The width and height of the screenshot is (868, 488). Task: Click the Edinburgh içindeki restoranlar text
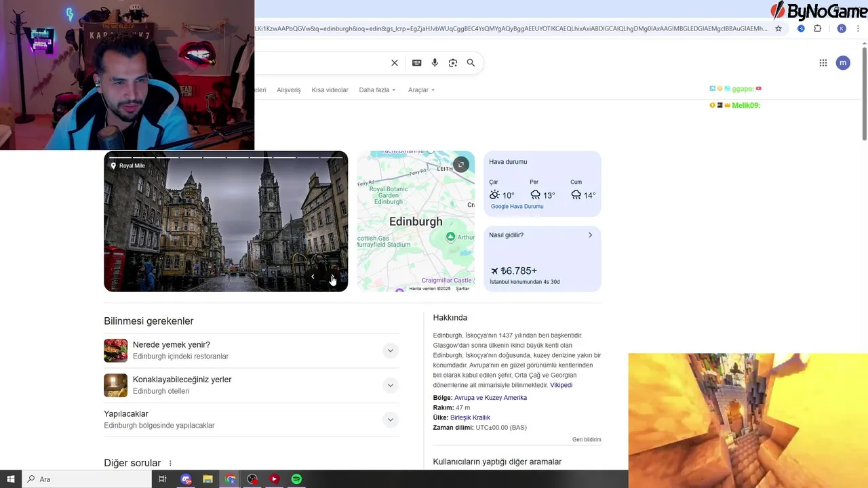(x=180, y=357)
